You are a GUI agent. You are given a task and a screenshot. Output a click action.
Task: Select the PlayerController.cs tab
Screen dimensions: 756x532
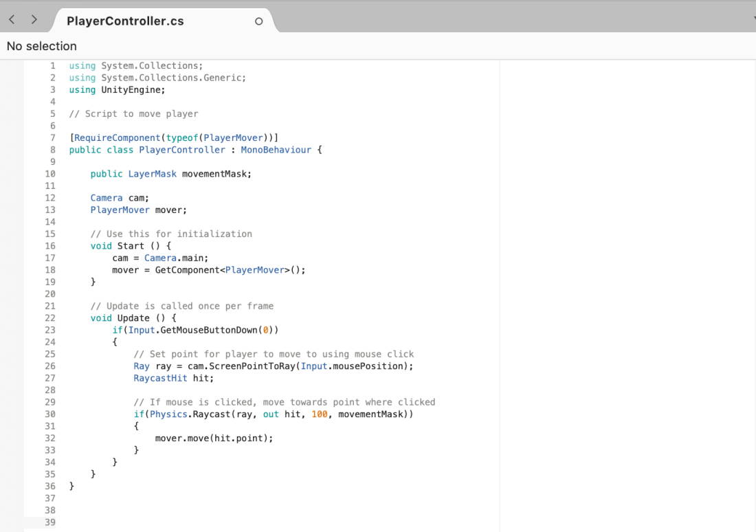click(124, 21)
